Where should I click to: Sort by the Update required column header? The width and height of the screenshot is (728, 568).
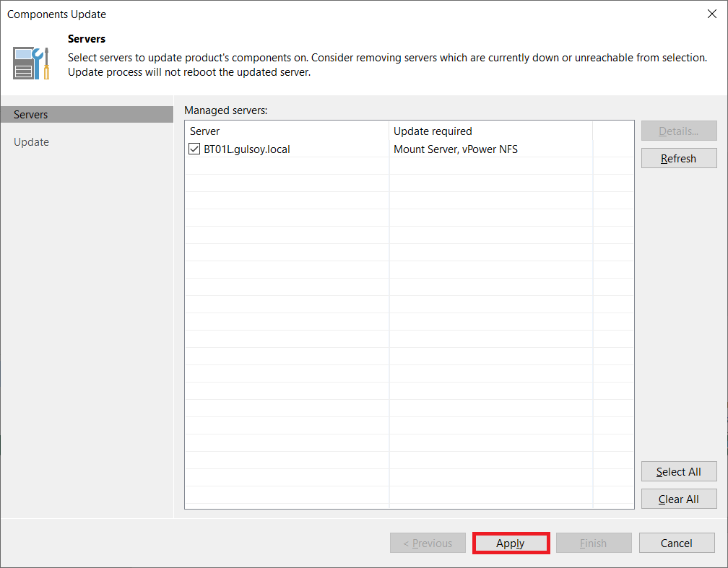point(490,131)
